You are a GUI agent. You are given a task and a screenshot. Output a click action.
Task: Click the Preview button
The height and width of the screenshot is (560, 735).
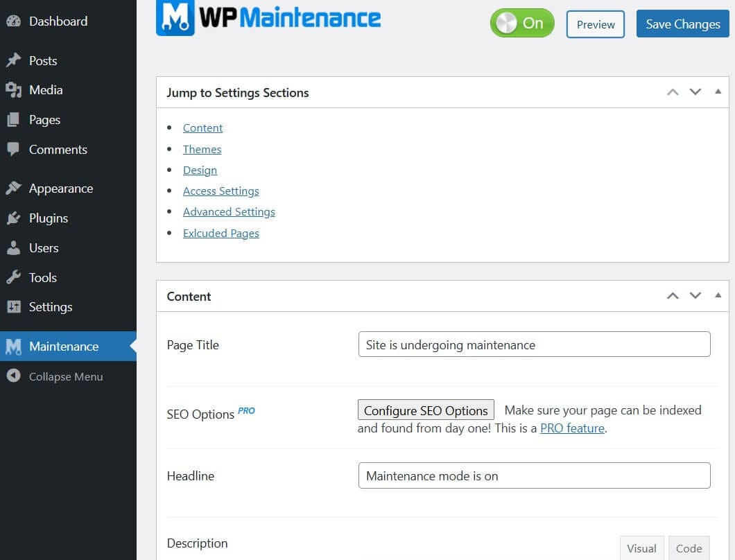(596, 24)
